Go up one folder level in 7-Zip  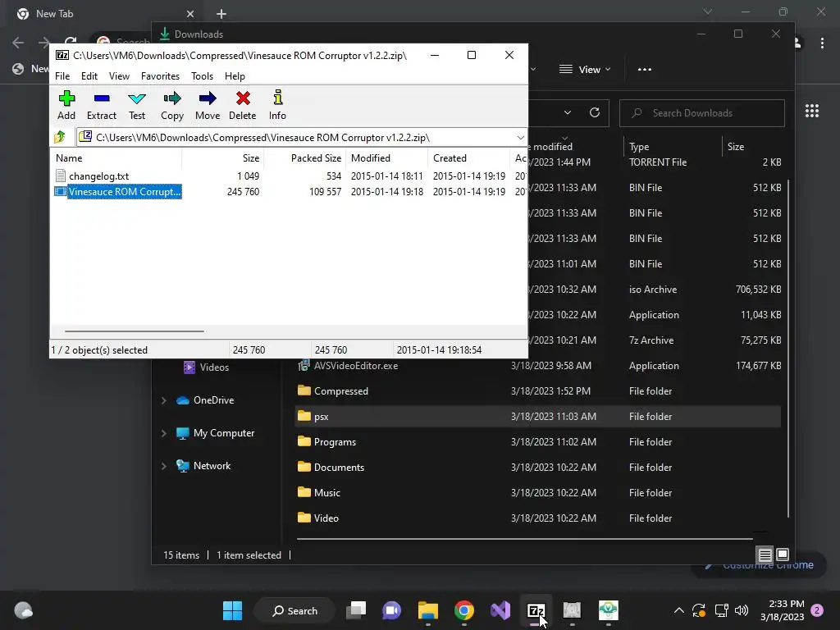(60, 137)
